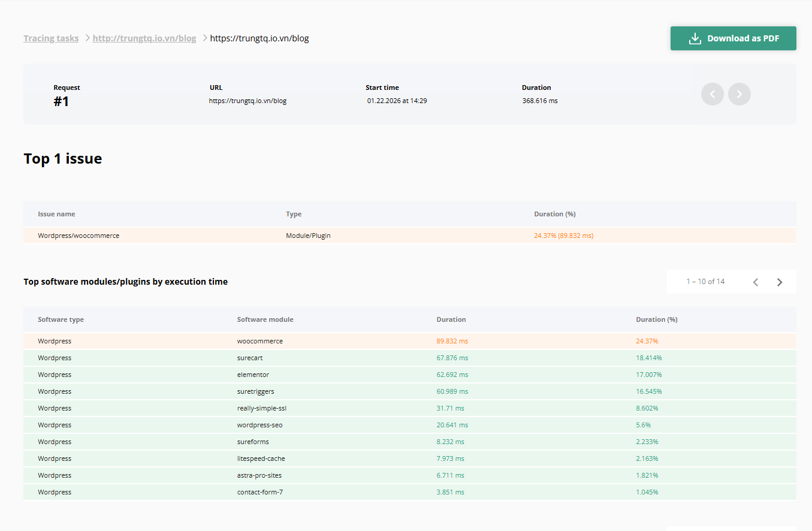812x531 pixels.
Task: Click the 24.37% value in woocommerce module row
Action: [x=647, y=341]
